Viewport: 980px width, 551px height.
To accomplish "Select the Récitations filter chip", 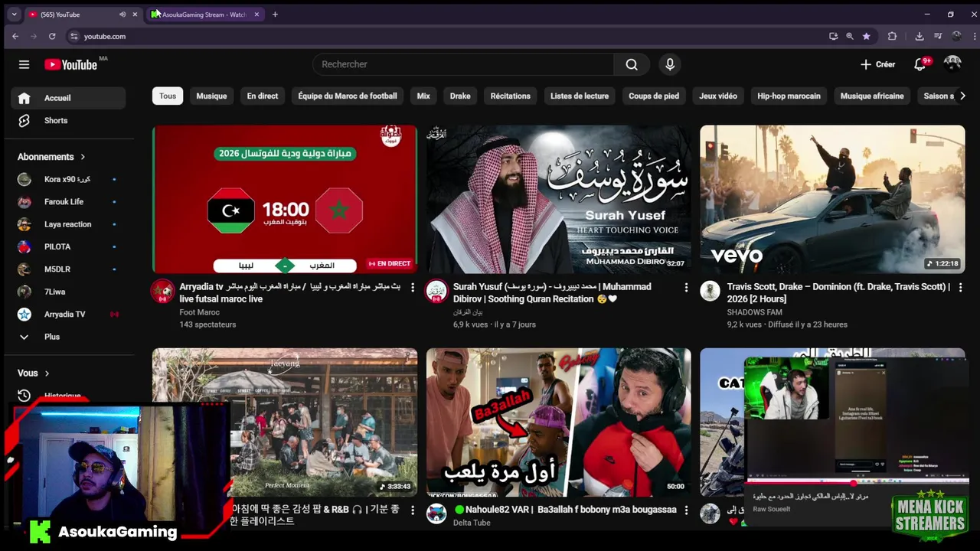I will pyautogui.click(x=511, y=96).
